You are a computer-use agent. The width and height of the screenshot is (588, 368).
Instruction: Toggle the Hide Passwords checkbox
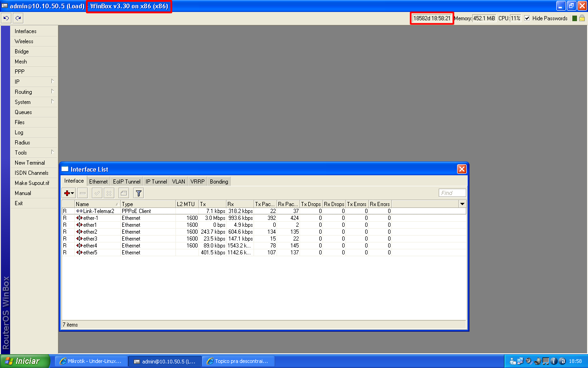(527, 18)
